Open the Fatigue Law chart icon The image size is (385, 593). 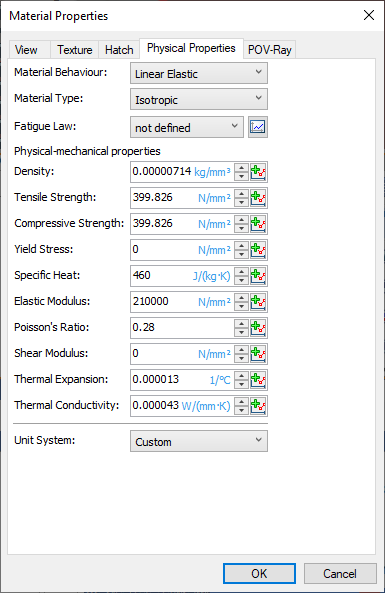pos(258,127)
